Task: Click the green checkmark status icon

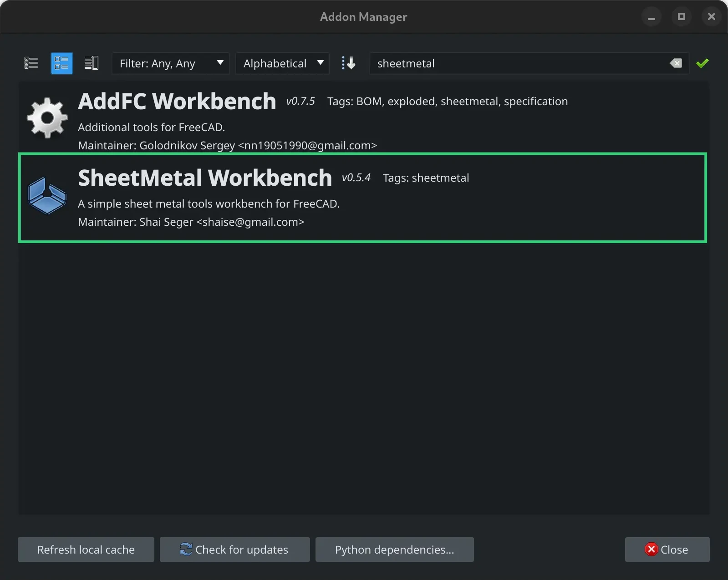Action: click(x=703, y=63)
